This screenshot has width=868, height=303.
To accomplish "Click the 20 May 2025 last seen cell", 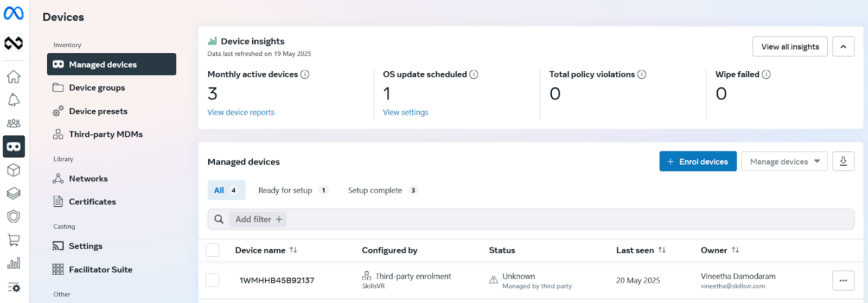I will point(638,281).
